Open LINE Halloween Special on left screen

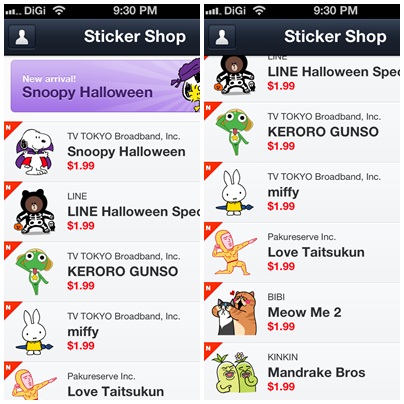click(x=102, y=212)
